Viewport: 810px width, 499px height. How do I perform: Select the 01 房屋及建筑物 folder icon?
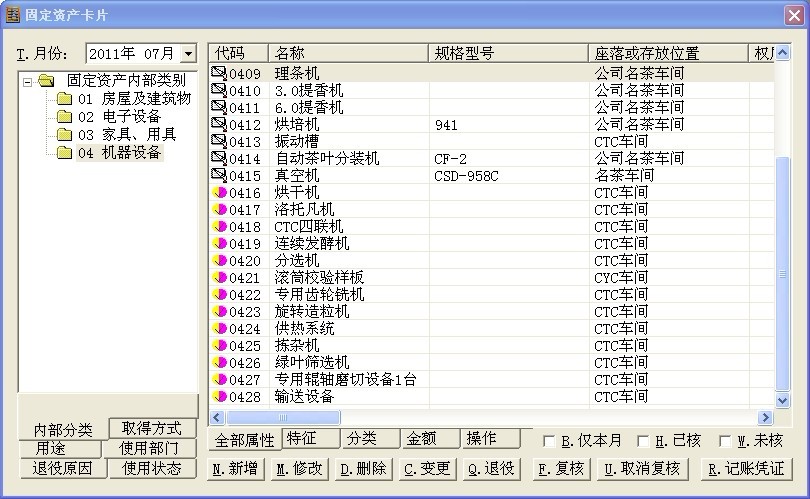point(64,99)
